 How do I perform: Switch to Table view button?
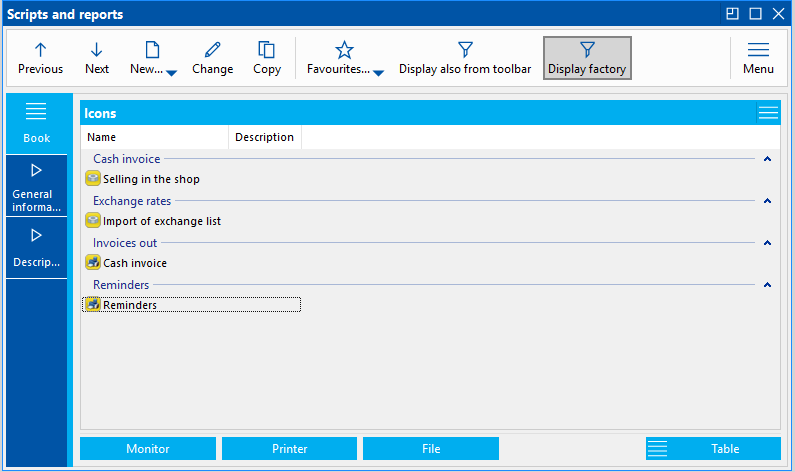point(713,449)
